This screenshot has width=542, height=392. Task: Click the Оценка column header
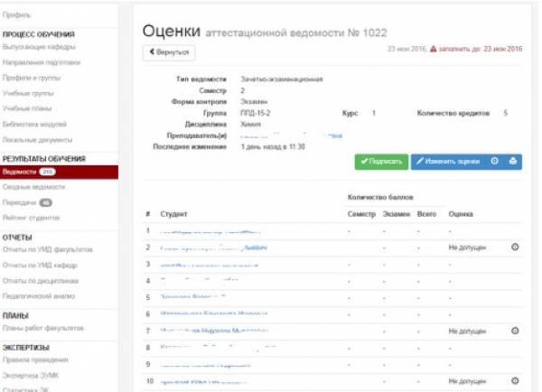tap(461, 214)
